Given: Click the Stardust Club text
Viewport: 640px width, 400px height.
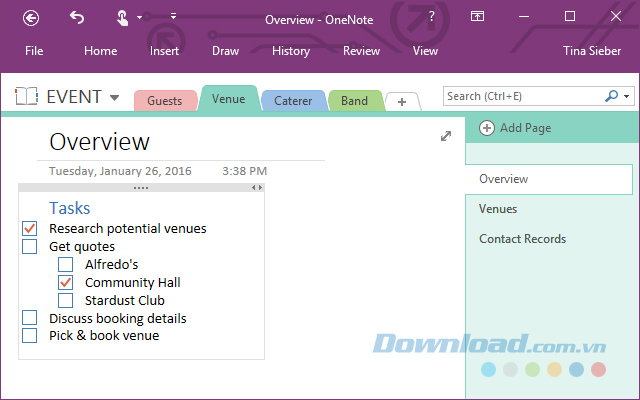Looking at the screenshot, I should [x=125, y=300].
